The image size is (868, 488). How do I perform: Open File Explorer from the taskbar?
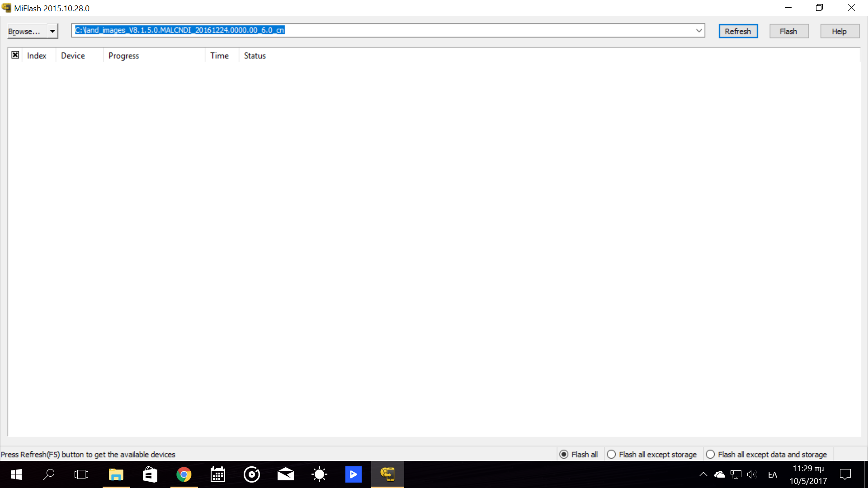click(116, 474)
